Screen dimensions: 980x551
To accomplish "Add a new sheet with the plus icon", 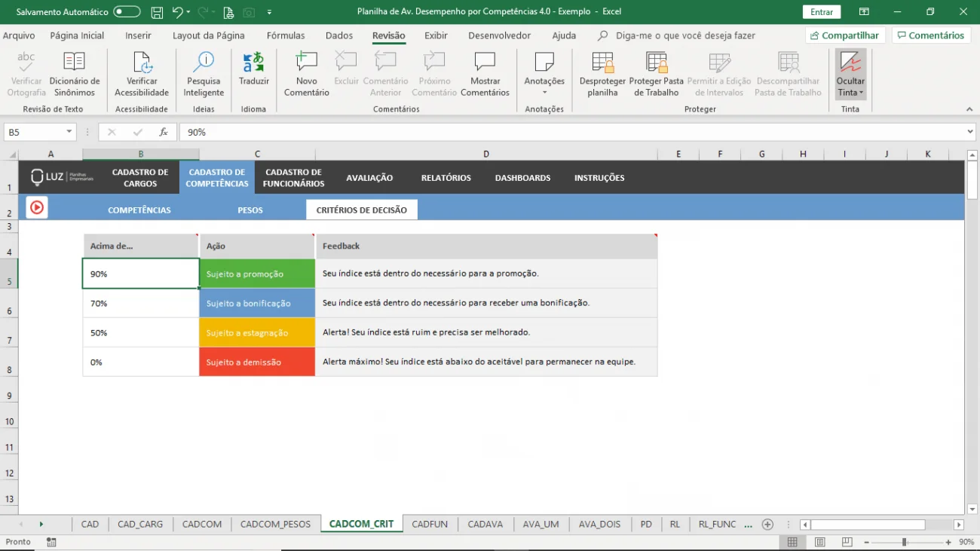I will click(x=767, y=524).
